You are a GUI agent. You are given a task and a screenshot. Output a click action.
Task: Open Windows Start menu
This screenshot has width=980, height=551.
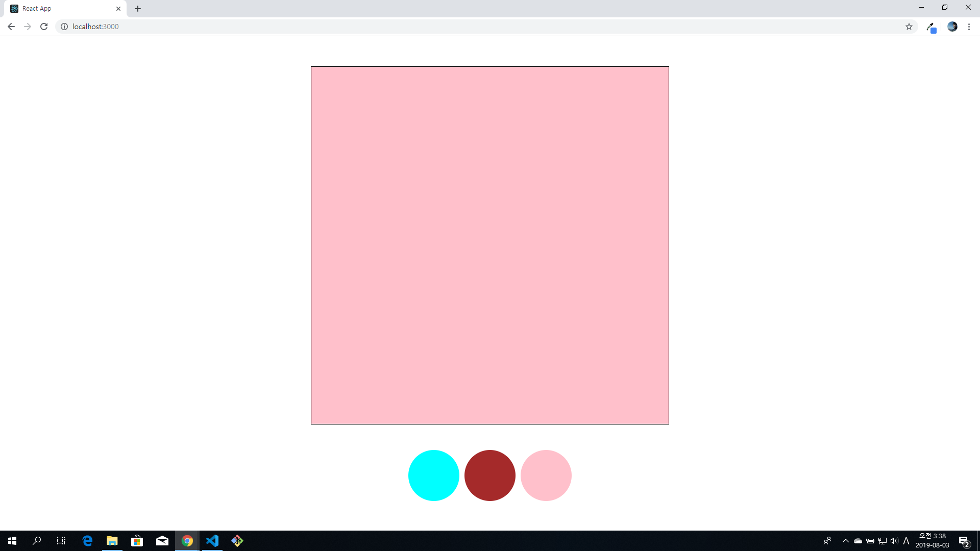[12, 541]
